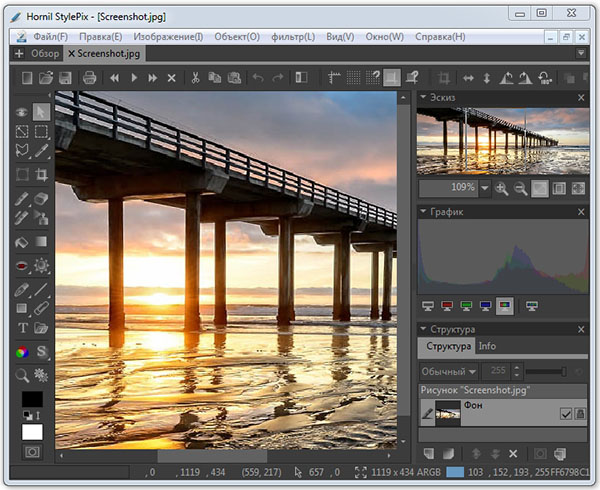Open the zoom percentage dropdown
The image size is (600, 490).
(485, 188)
